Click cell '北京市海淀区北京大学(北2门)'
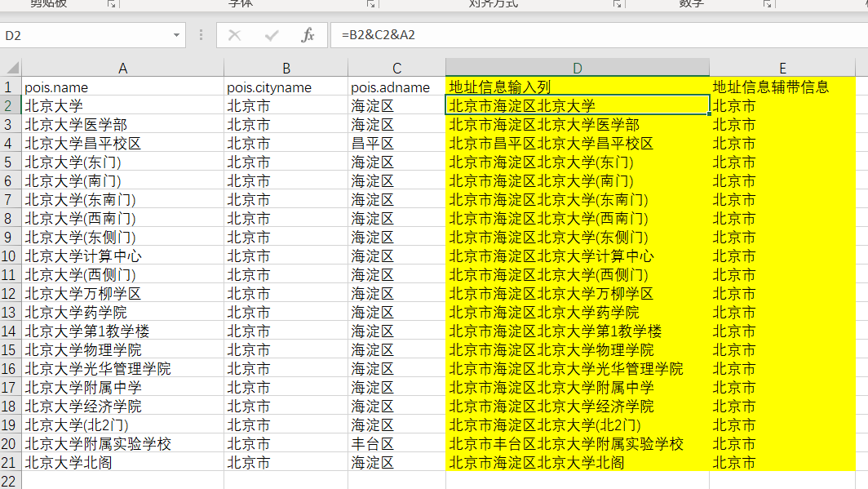 pos(578,425)
